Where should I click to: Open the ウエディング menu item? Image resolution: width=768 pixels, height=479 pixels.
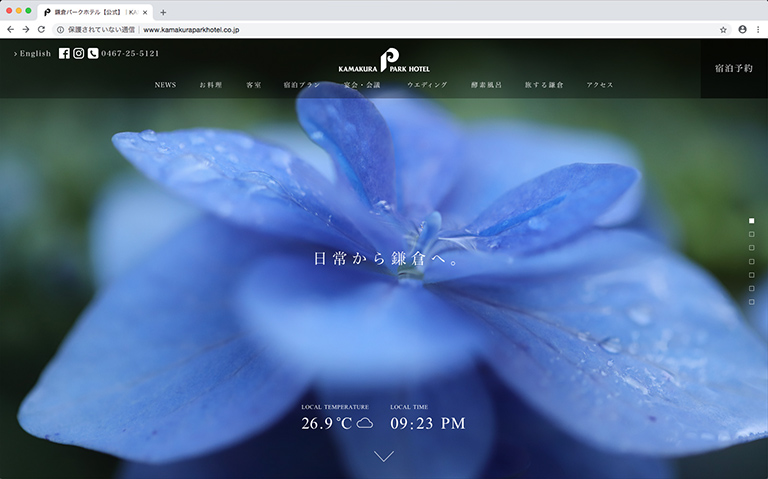(x=427, y=85)
